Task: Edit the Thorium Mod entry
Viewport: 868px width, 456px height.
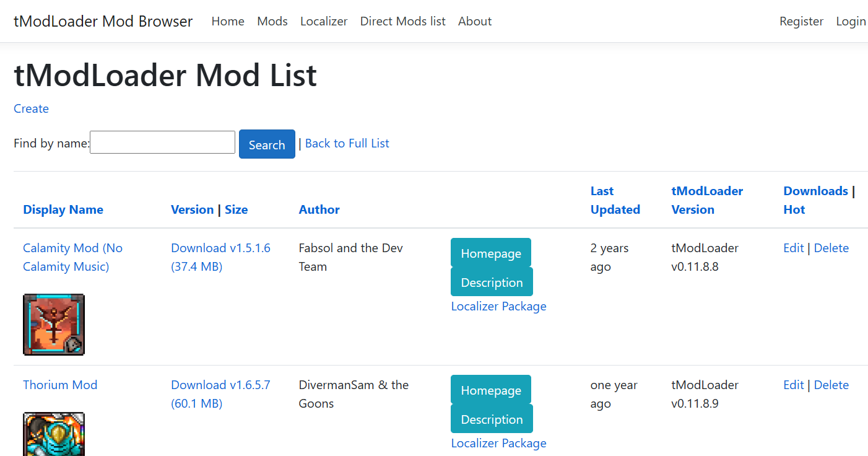Action: pos(793,385)
